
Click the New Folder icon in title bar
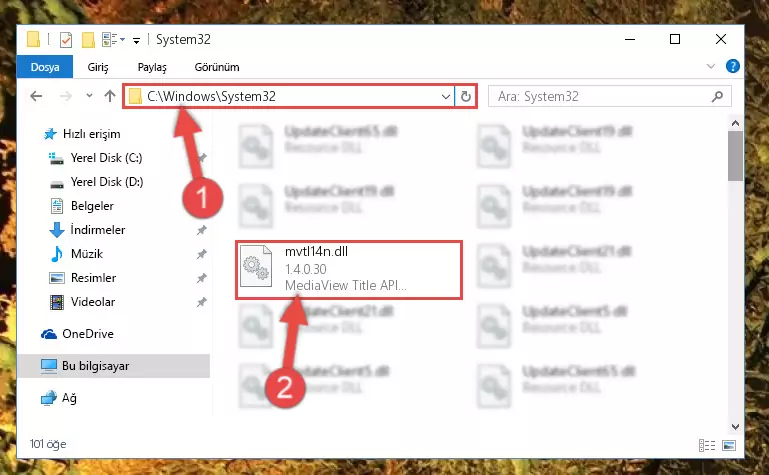click(88, 40)
